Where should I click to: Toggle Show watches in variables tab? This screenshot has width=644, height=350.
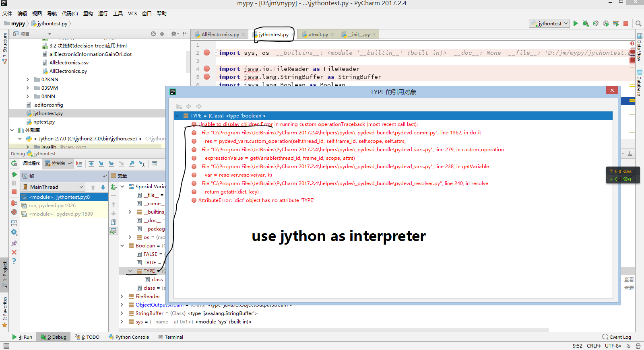114,231
